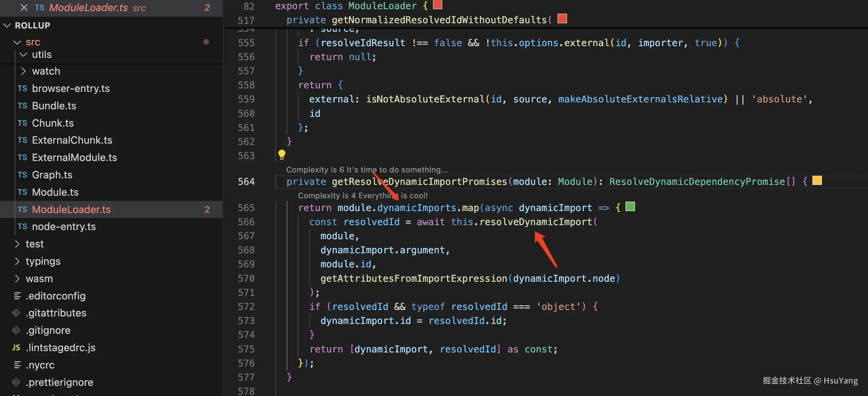
Task: Click the JS icon of .lintstagedrc.js
Action: coord(16,348)
